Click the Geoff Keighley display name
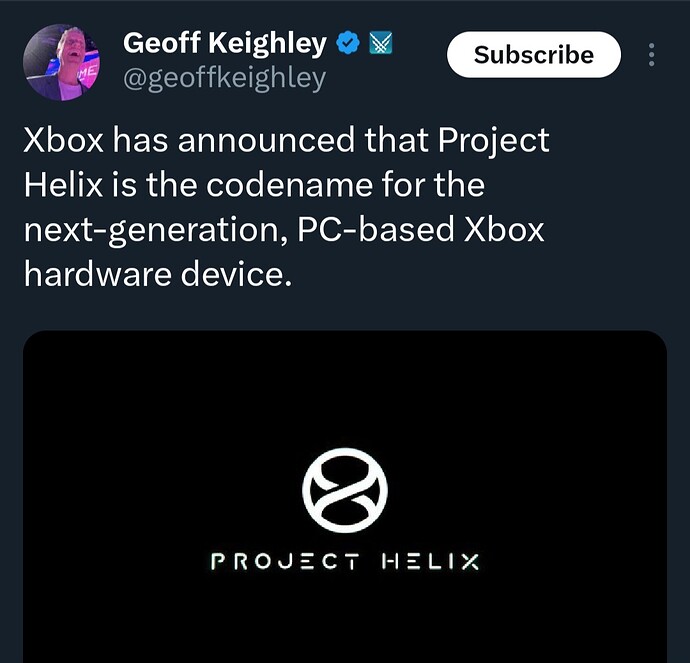 click(x=224, y=44)
